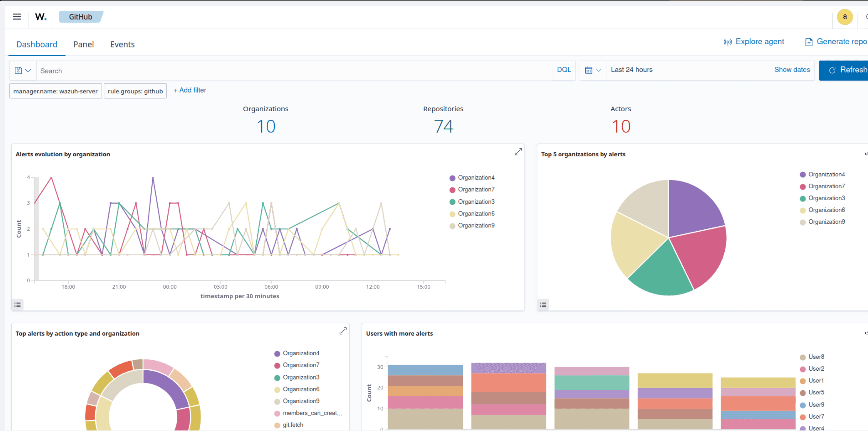Click the Add filter link
868x431 pixels.
click(190, 90)
